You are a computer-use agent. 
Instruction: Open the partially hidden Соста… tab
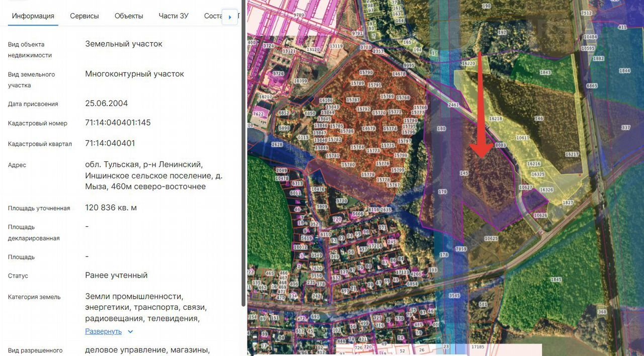coord(213,16)
